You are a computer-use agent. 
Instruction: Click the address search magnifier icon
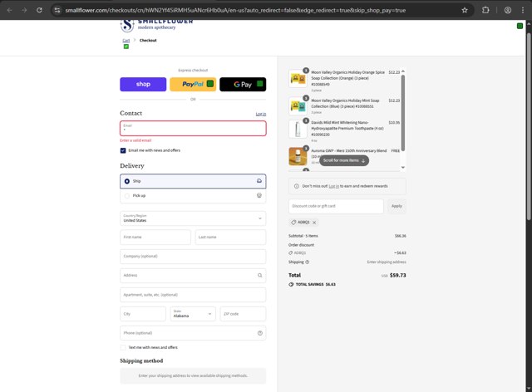click(259, 276)
